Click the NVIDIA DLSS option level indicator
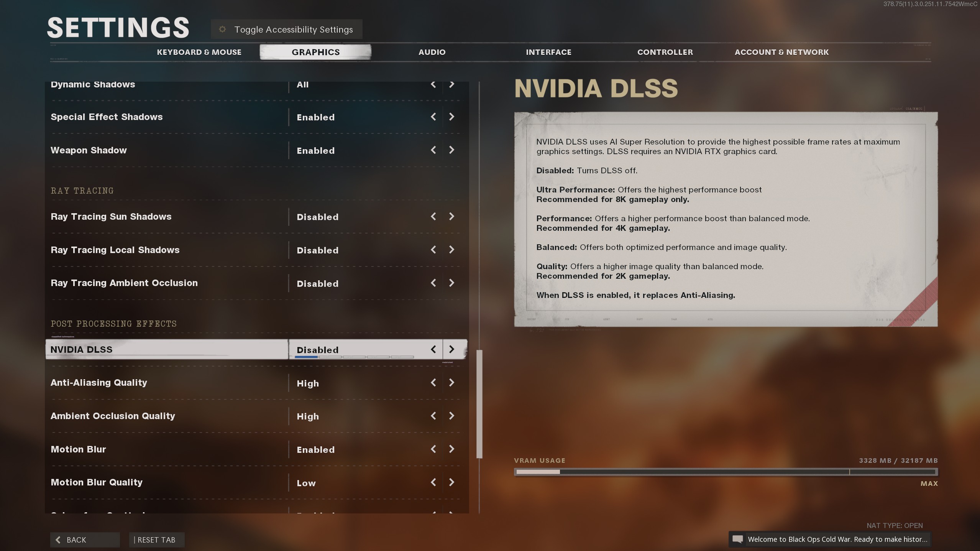The image size is (980, 551). 354,357
